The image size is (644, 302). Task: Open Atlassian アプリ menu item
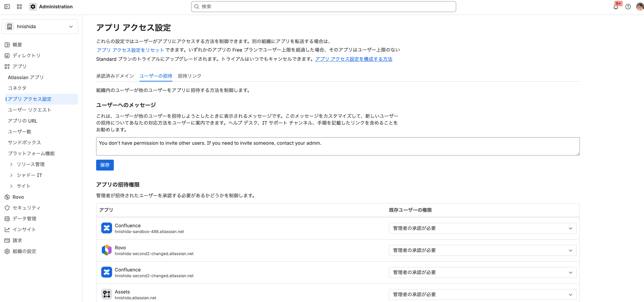tap(42, 77)
